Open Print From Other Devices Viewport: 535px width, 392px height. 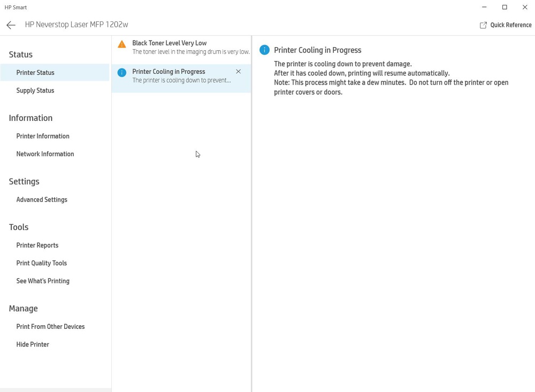click(50, 327)
